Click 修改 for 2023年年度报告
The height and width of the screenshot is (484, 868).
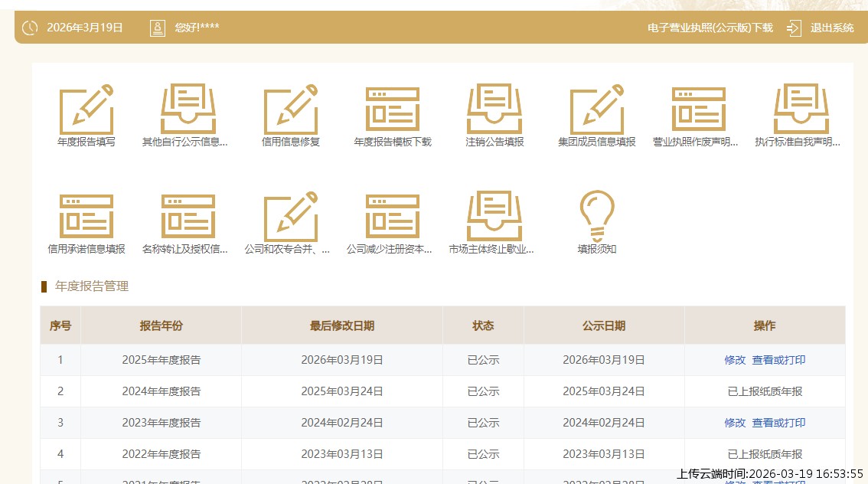[735, 423]
